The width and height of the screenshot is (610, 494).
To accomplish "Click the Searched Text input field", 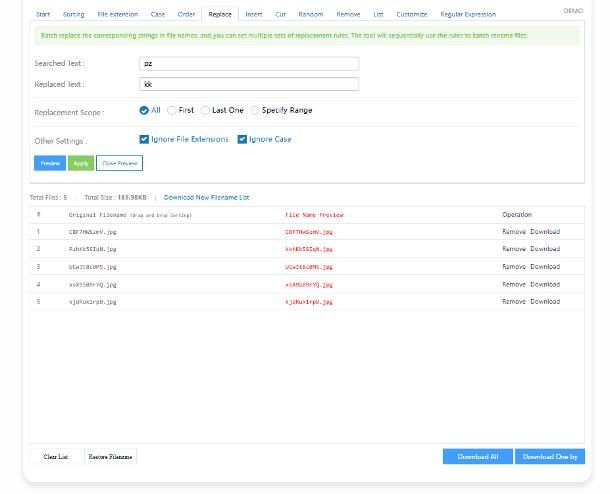I will pos(248,63).
